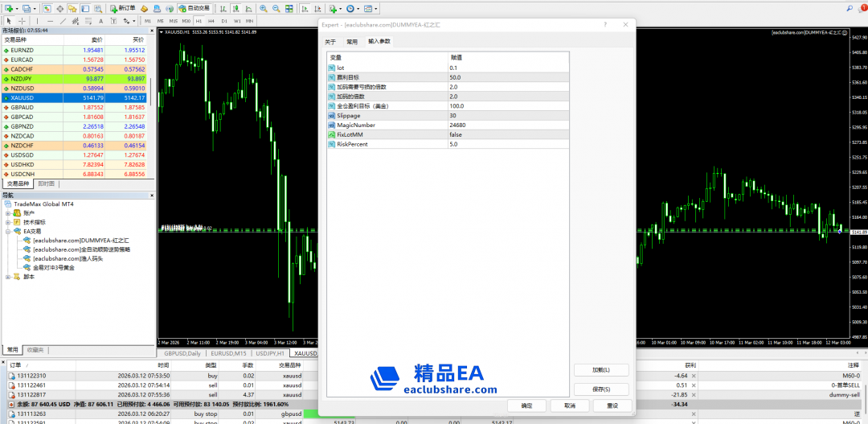Switch chart timeframe to D1
Image resolution: width=868 pixels, height=424 pixels.
[x=223, y=20]
